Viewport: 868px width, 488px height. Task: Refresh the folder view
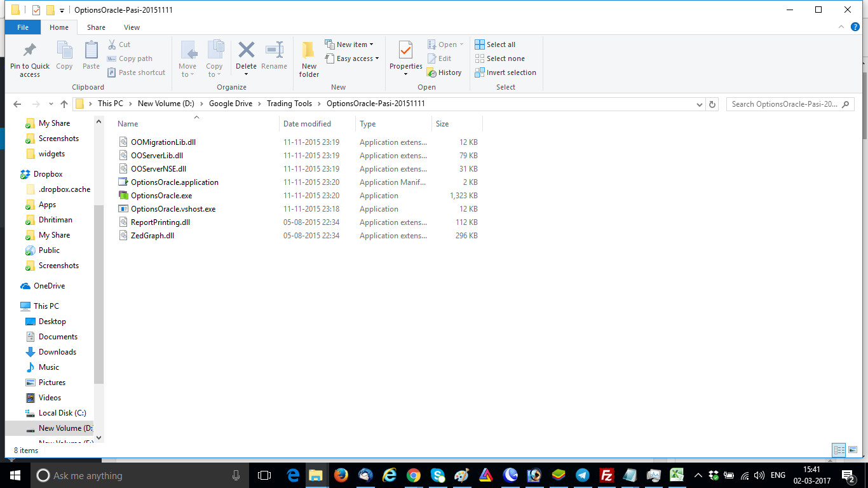(x=712, y=104)
